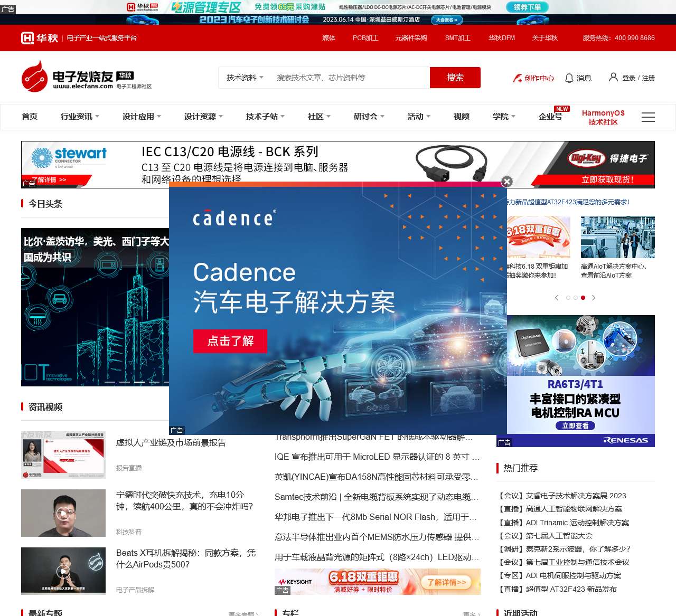Open PCB加工 in the red top bar
The width and height of the screenshot is (676, 616).
(365, 38)
